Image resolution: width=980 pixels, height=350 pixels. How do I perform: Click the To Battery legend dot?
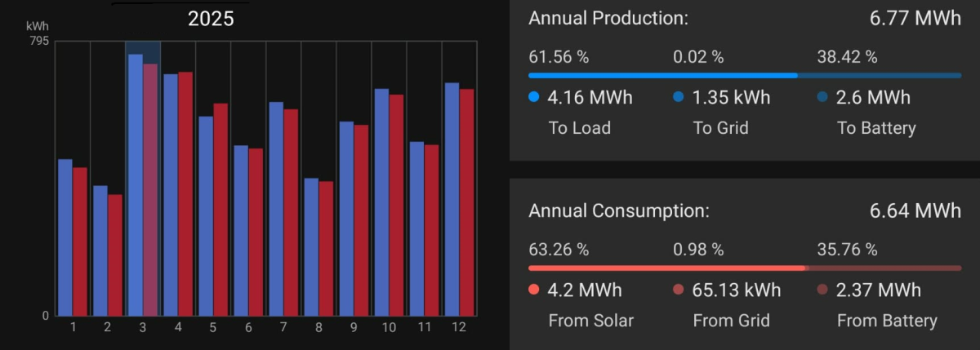click(822, 98)
